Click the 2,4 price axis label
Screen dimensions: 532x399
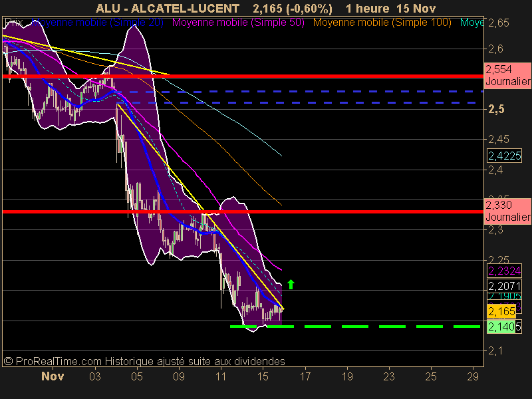(495, 170)
